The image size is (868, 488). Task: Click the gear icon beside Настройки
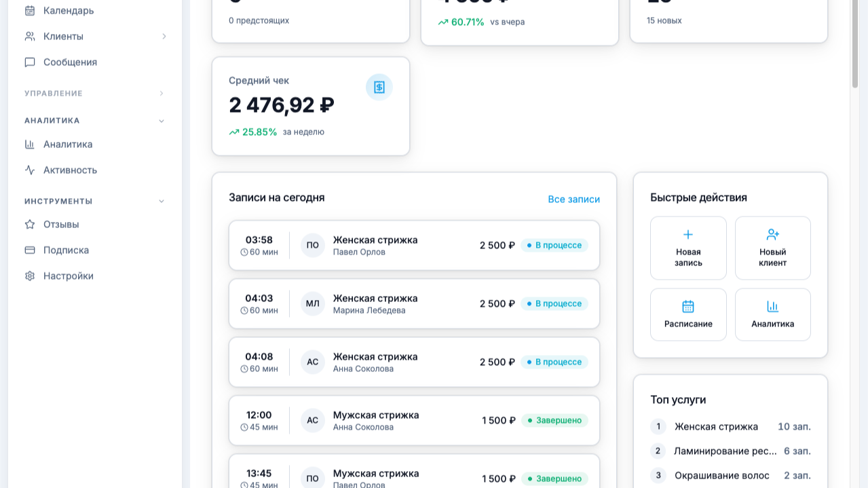coord(30,276)
